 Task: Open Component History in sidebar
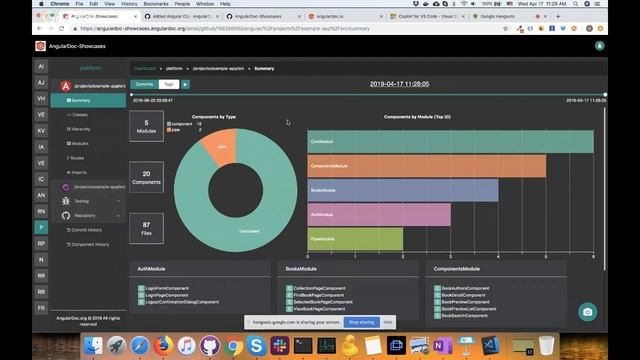pos(88,244)
